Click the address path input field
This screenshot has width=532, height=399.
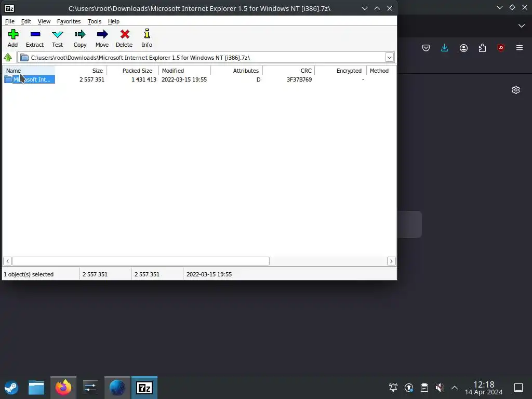202,57
